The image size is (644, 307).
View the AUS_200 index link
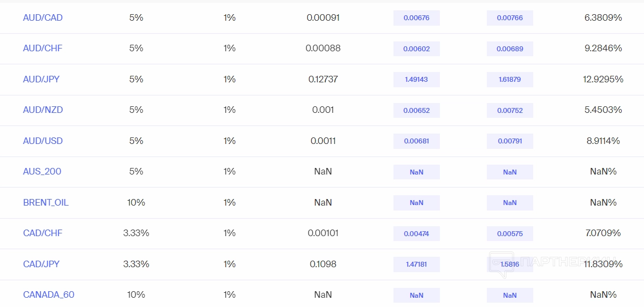[42, 171]
